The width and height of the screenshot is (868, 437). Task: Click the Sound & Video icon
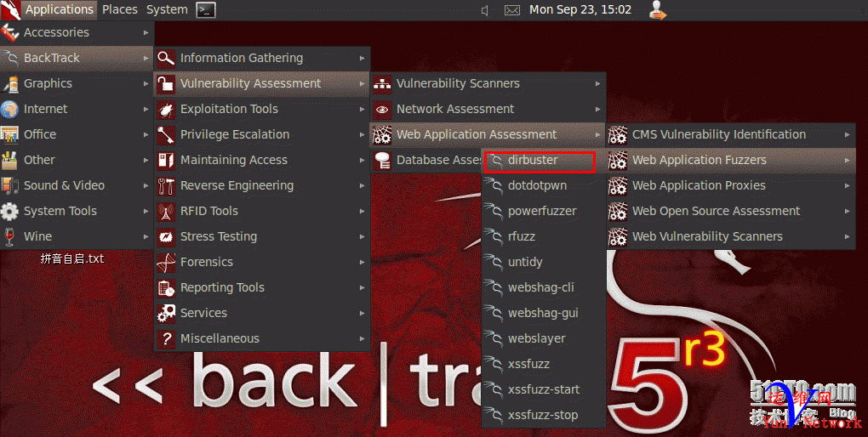(9, 185)
